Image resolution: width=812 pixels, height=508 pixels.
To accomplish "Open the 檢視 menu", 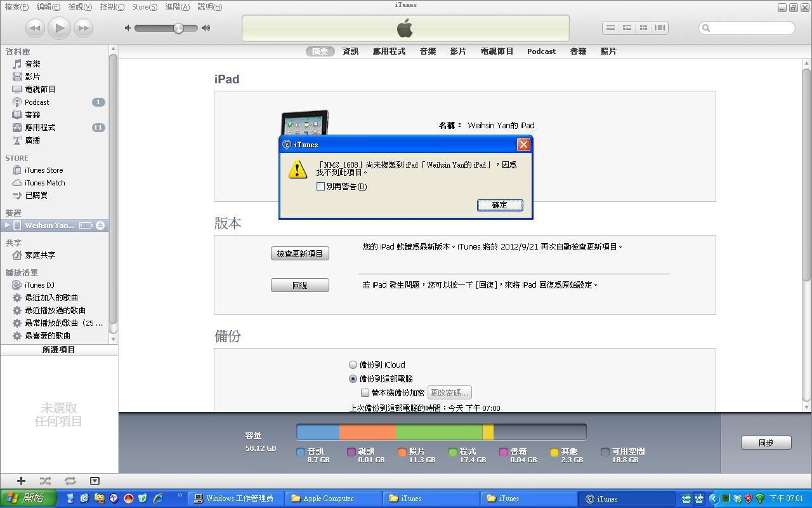I will pyautogui.click(x=80, y=7).
